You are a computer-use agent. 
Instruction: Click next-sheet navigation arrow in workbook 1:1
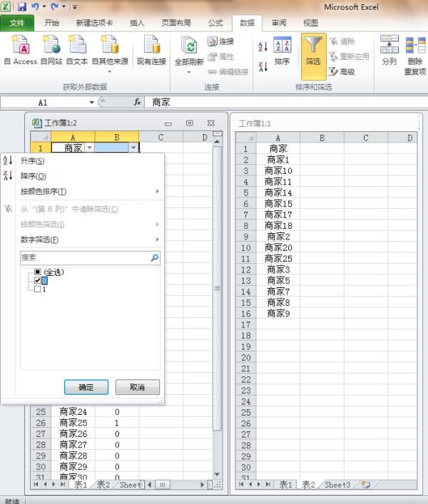point(259,484)
